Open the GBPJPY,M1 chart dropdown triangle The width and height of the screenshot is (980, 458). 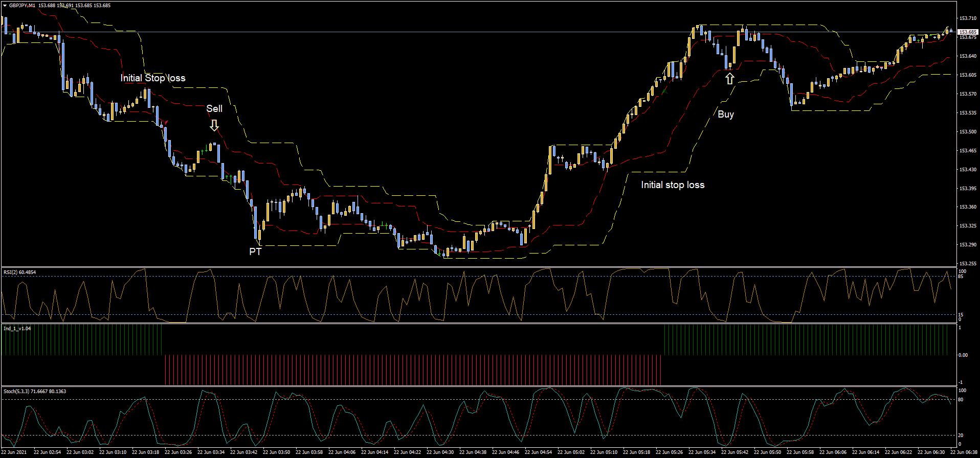coord(5,6)
